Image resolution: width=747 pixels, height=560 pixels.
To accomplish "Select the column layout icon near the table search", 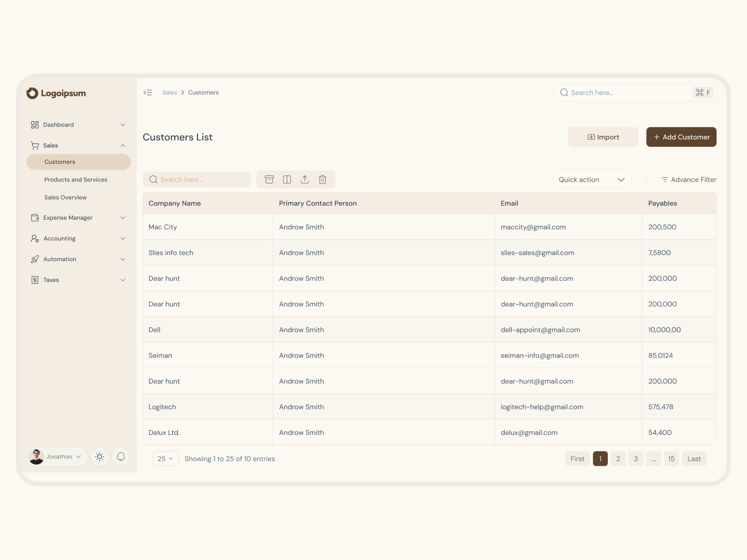I will point(287,179).
